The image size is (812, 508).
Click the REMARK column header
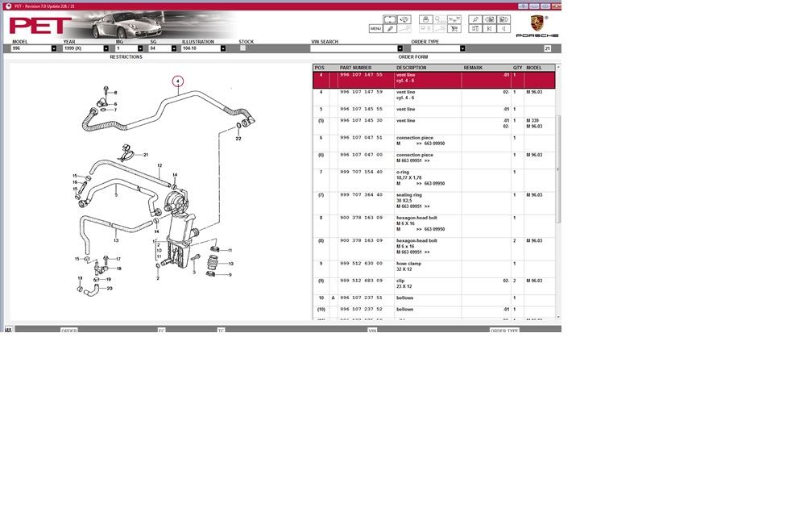[x=473, y=68]
